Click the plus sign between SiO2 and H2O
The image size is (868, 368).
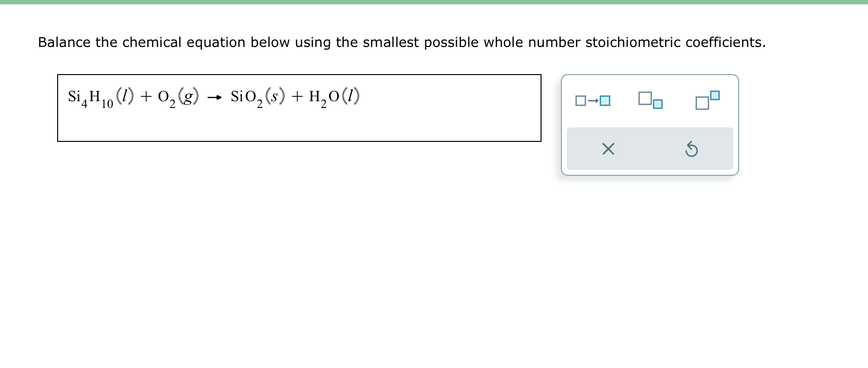click(x=296, y=96)
